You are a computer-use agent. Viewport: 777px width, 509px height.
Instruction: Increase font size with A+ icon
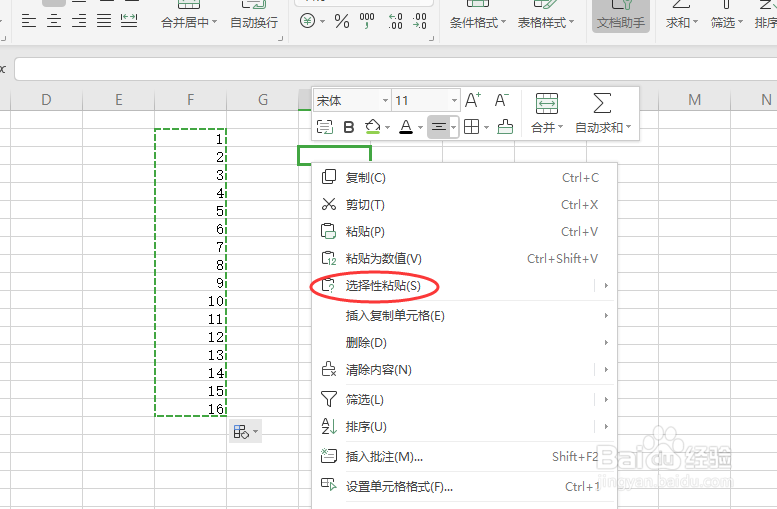click(473, 101)
